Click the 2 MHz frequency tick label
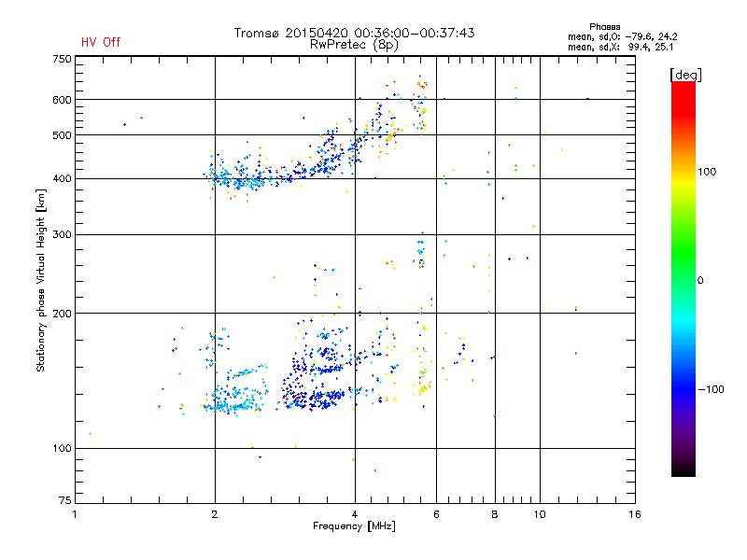Image resolution: width=747 pixels, height=560 pixels. coord(215,514)
